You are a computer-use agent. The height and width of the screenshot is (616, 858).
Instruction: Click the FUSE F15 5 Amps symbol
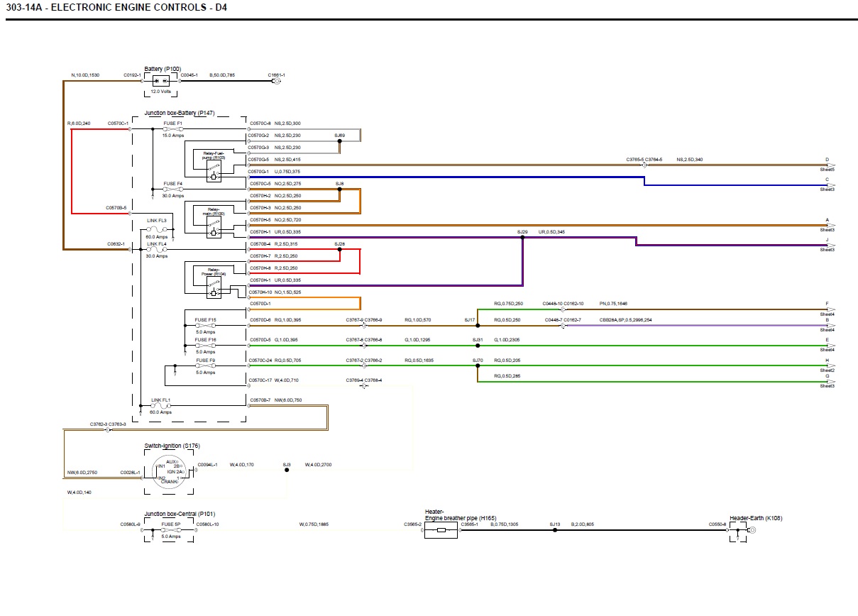[205, 325]
